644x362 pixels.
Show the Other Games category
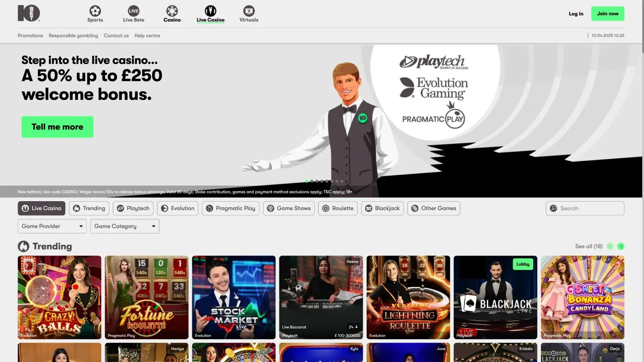(434, 208)
